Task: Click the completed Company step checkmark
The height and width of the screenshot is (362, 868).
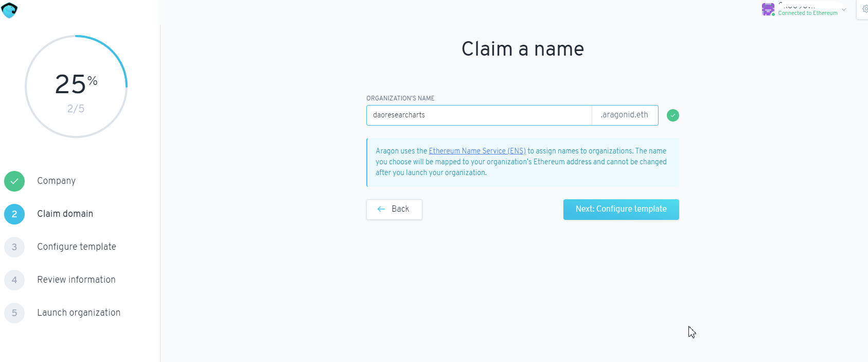Action: (x=14, y=181)
